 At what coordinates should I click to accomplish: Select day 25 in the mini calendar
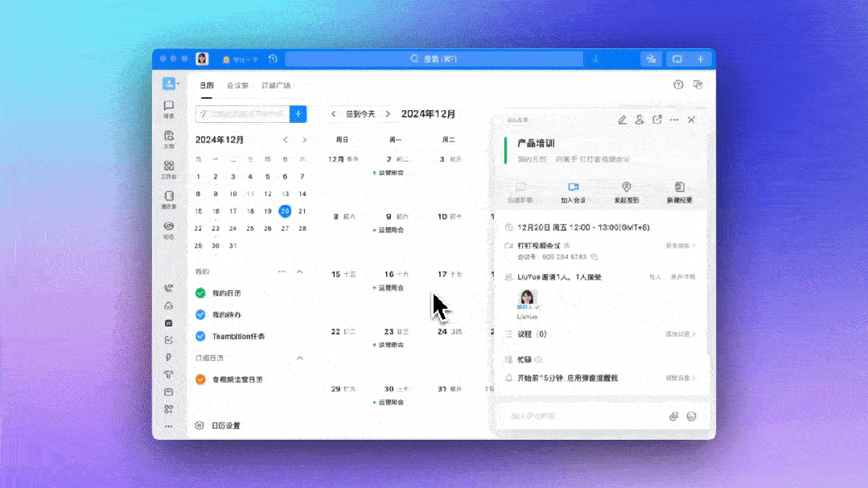(x=250, y=228)
